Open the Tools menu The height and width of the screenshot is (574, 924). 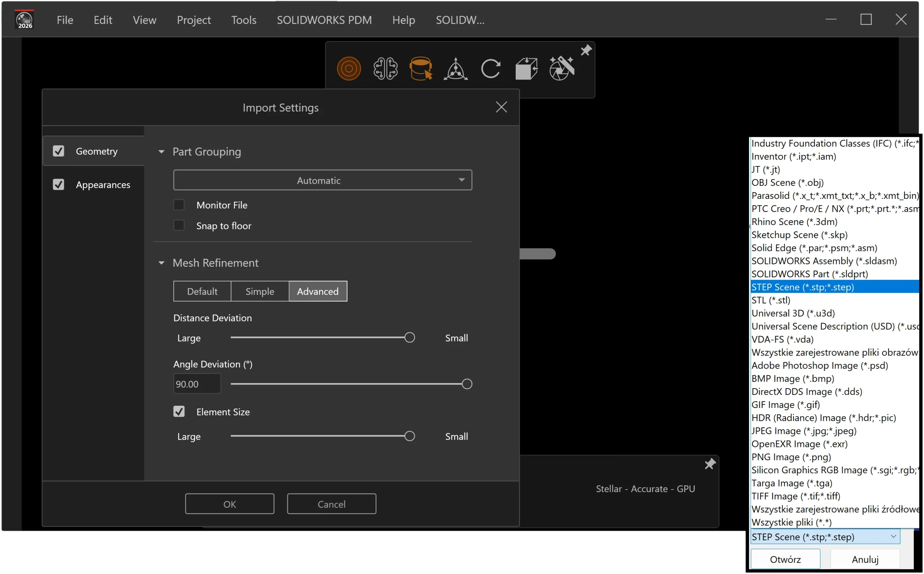244,20
